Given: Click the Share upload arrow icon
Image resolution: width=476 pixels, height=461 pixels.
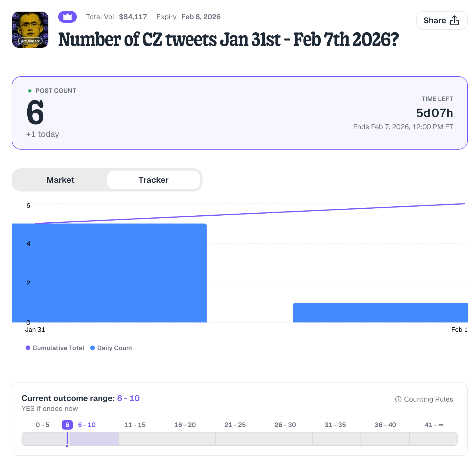Looking at the screenshot, I should [454, 20].
